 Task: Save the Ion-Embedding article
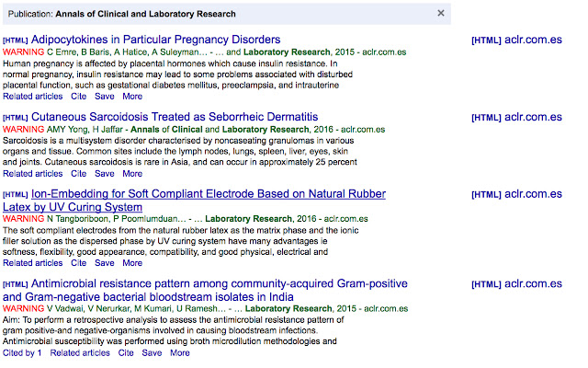tap(105, 263)
